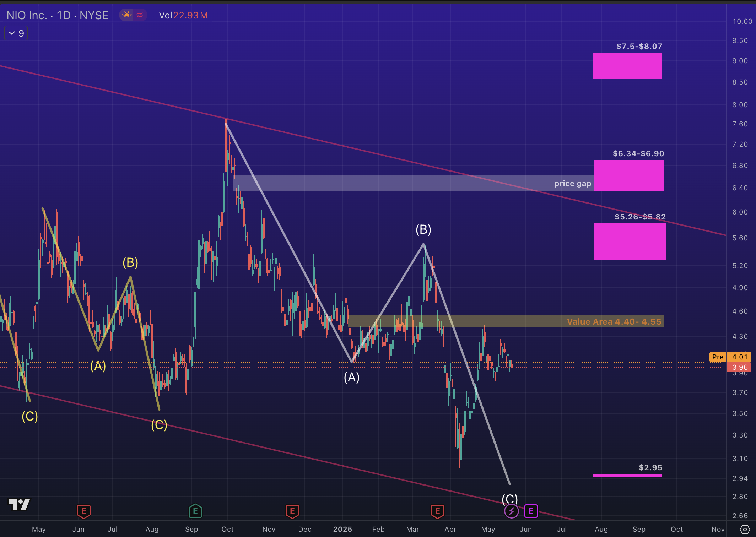The image size is (756, 537).
Task: Click the green earnings marker near Sep
Action: [x=195, y=511]
